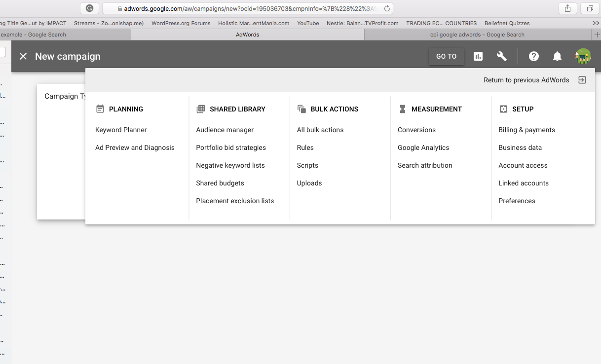Select All bulk actions

[x=320, y=130]
